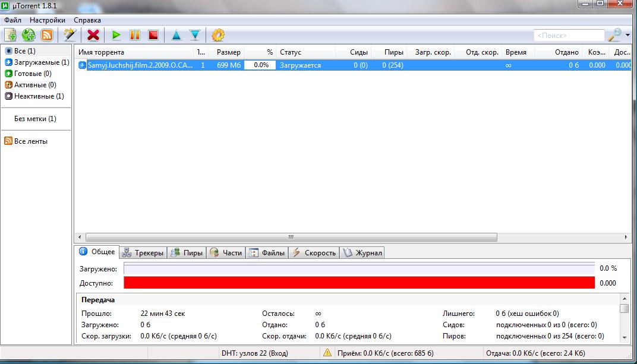Stop the torrent with red stop icon
637x364 pixels.
[x=153, y=35]
